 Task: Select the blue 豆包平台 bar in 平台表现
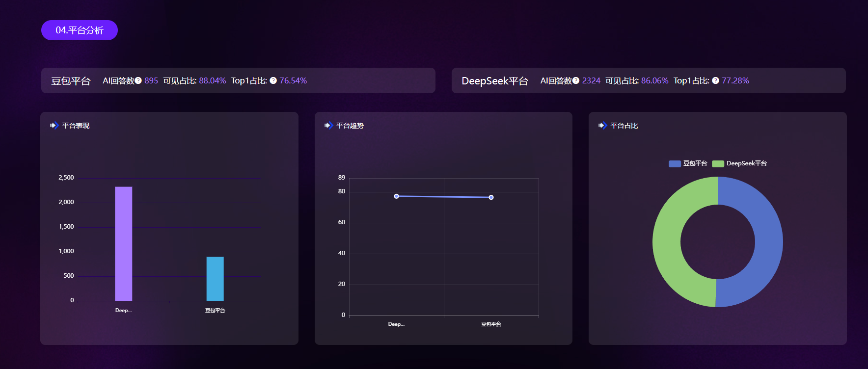point(215,278)
